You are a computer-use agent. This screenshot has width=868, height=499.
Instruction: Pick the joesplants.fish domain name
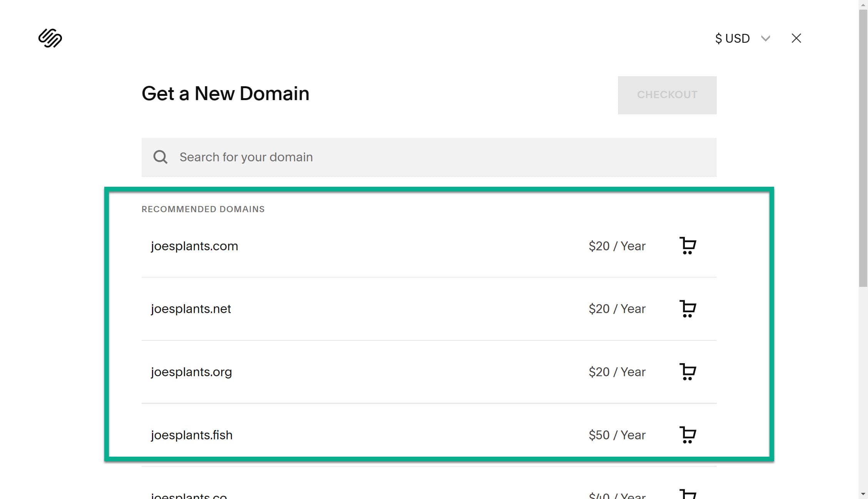click(x=192, y=435)
